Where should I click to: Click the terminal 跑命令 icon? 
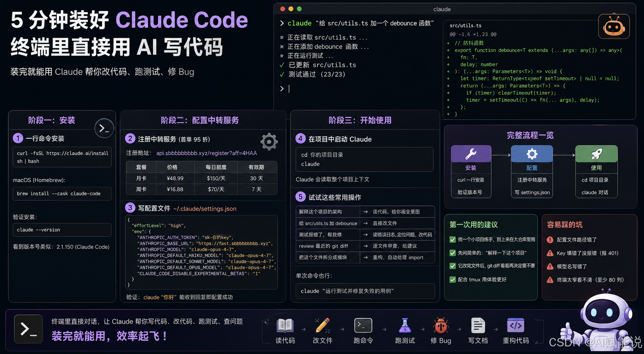363,325
